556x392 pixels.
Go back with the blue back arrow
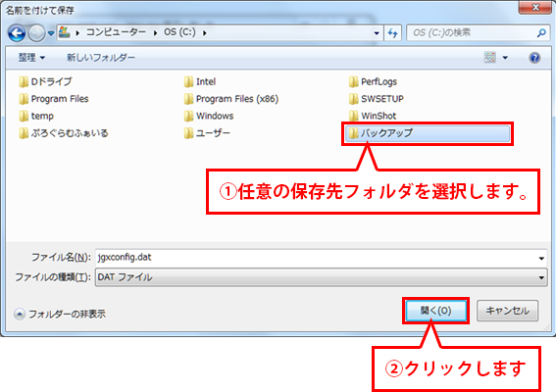tap(17, 33)
